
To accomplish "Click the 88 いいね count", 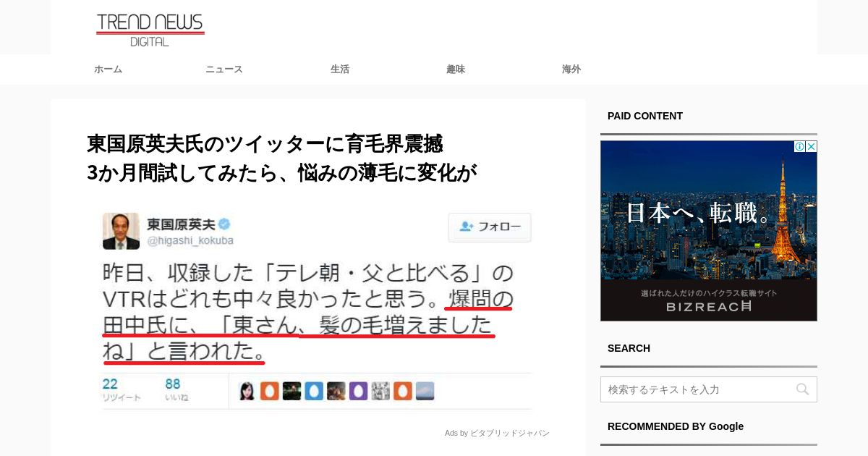I will 176,389.
